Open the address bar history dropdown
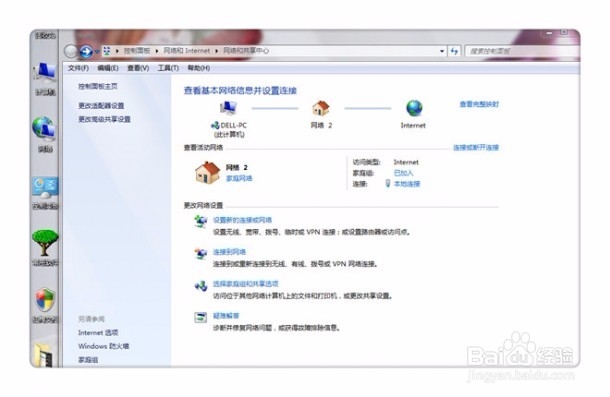 pos(442,51)
